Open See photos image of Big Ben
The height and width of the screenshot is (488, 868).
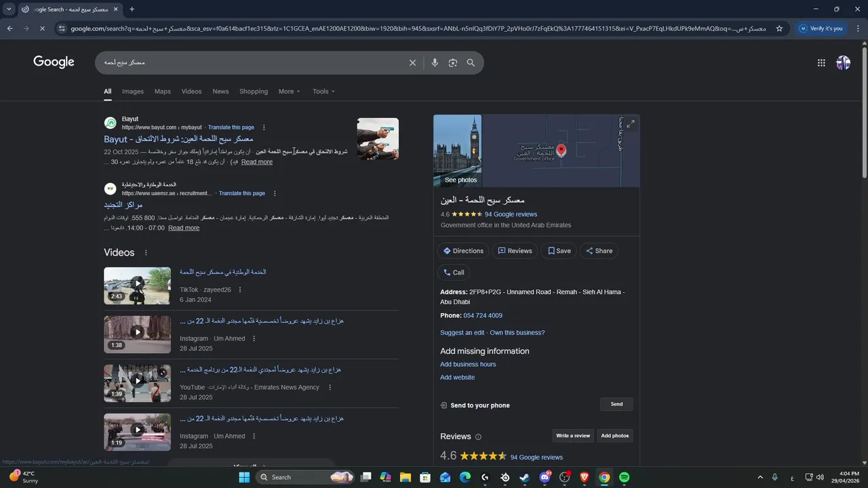458,150
